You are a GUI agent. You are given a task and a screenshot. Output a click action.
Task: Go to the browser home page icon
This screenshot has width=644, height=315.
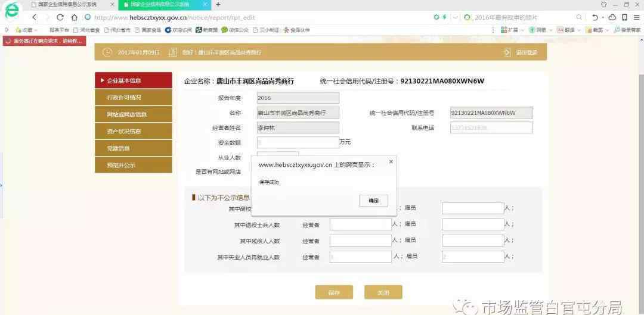[x=75, y=17]
